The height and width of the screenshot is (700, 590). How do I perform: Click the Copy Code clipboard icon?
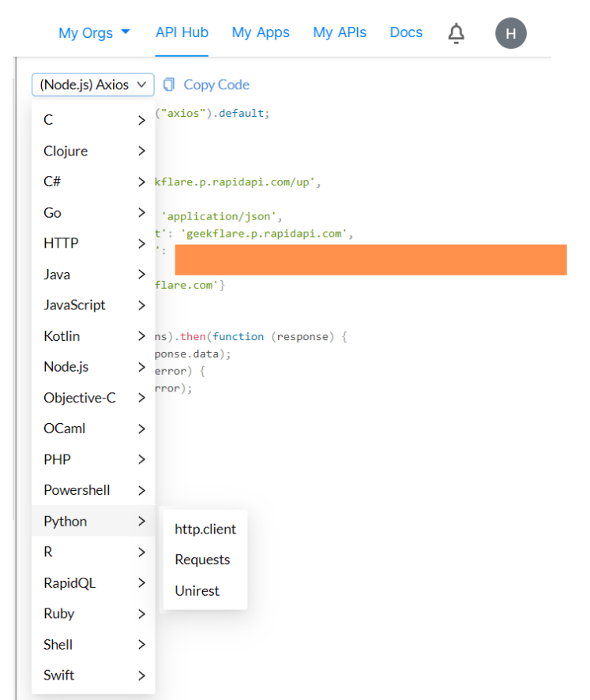point(168,84)
